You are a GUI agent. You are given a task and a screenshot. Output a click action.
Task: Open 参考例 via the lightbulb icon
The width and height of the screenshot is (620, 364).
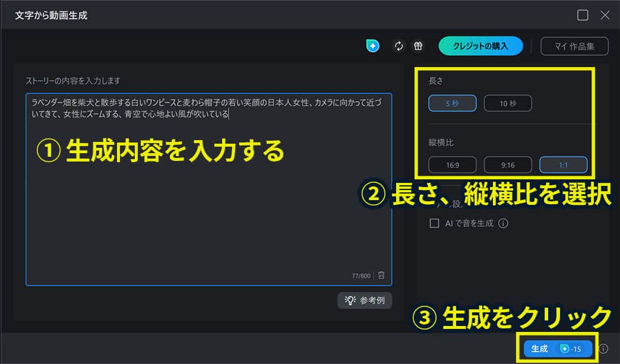(365, 300)
